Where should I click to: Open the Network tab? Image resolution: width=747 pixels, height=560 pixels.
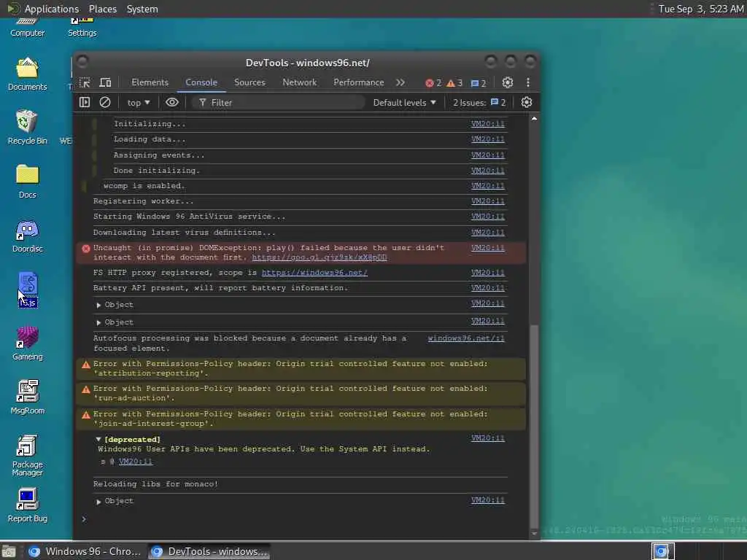299,82
